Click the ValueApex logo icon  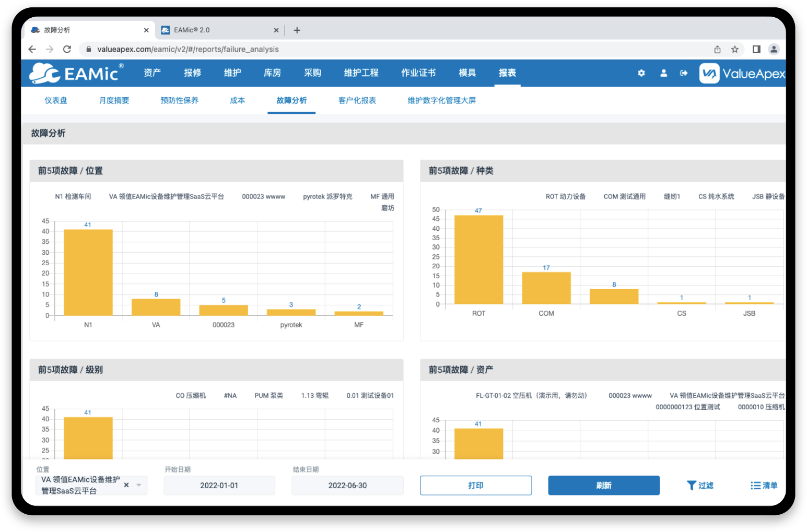[709, 74]
